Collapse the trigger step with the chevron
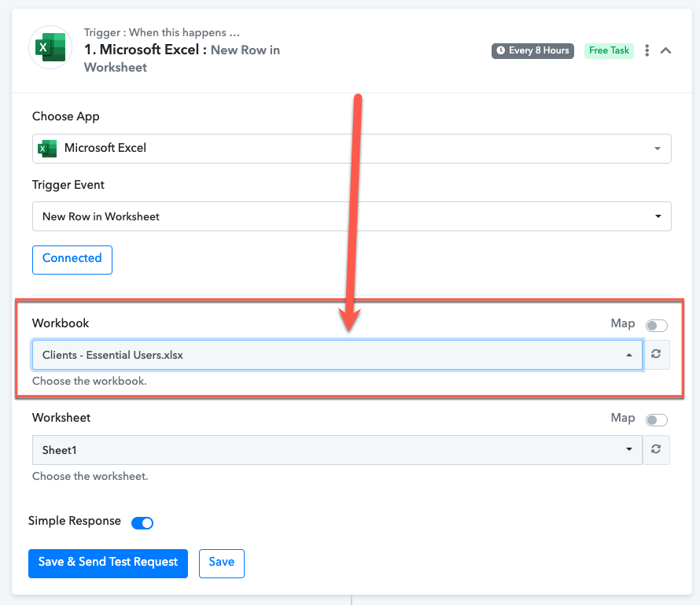The height and width of the screenshot is (605, 700). click(x=665, y=50)
